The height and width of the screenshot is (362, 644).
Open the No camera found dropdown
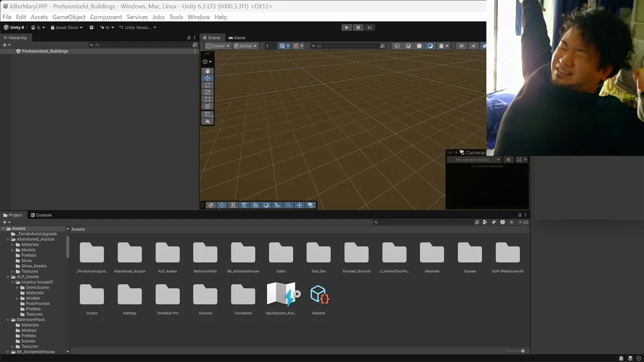click(474, 159)
